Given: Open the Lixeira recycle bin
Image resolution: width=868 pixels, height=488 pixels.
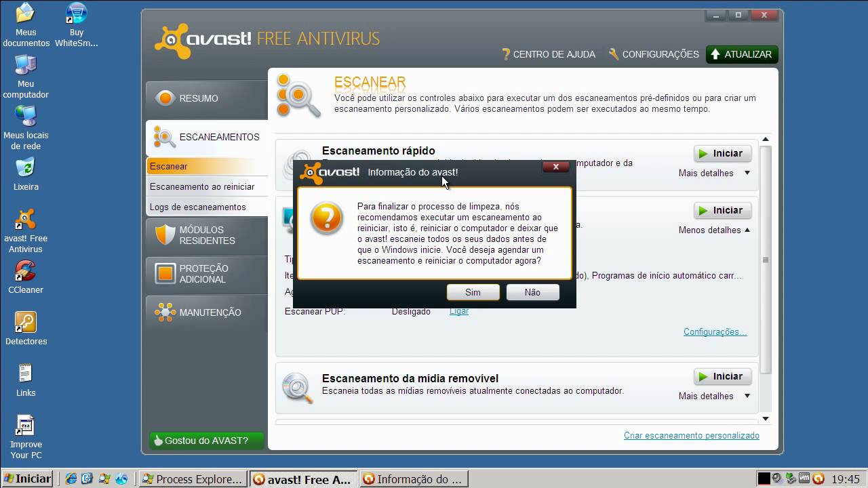Looking at the screenshot, I should click(x=26, y=174).
